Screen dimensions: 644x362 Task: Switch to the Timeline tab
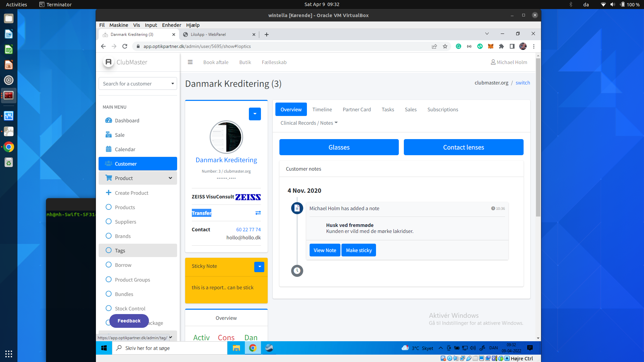322,110
